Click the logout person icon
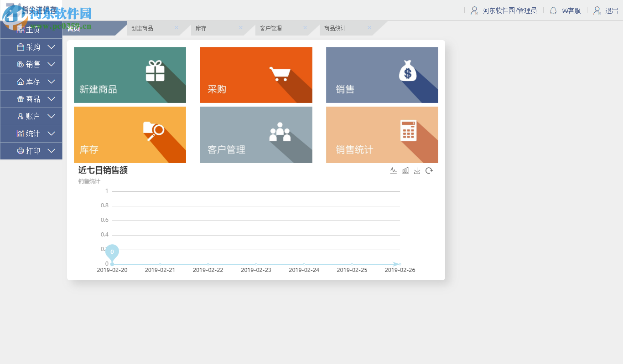 (x=597, y=10)
